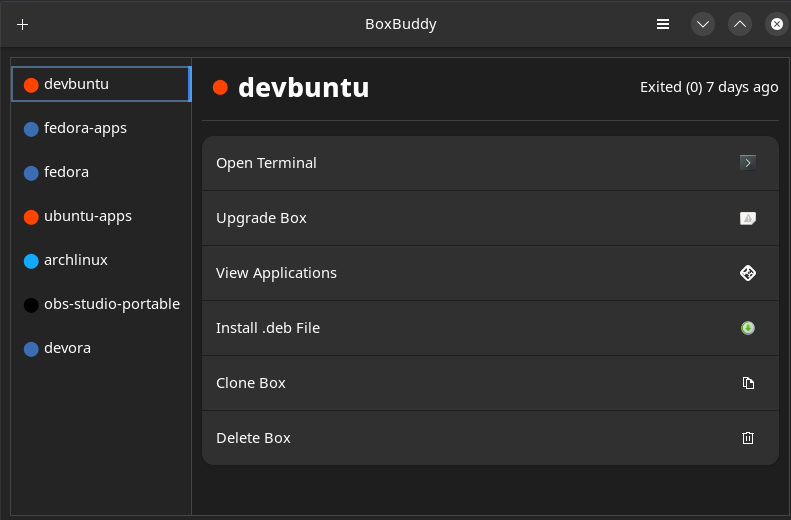Viewport: 791px width, 520px height.
Task: Click the orange dot beside the devbuntu title
Action: [x=221, y=88]
